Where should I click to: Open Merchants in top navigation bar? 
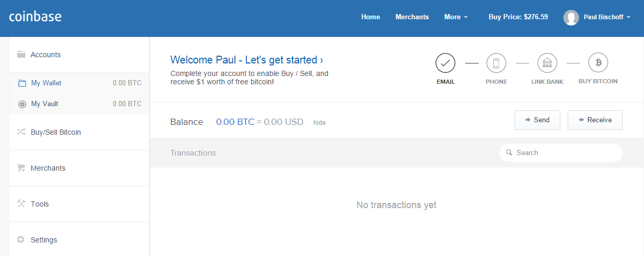pyautogui.click(x=412, y=17)
